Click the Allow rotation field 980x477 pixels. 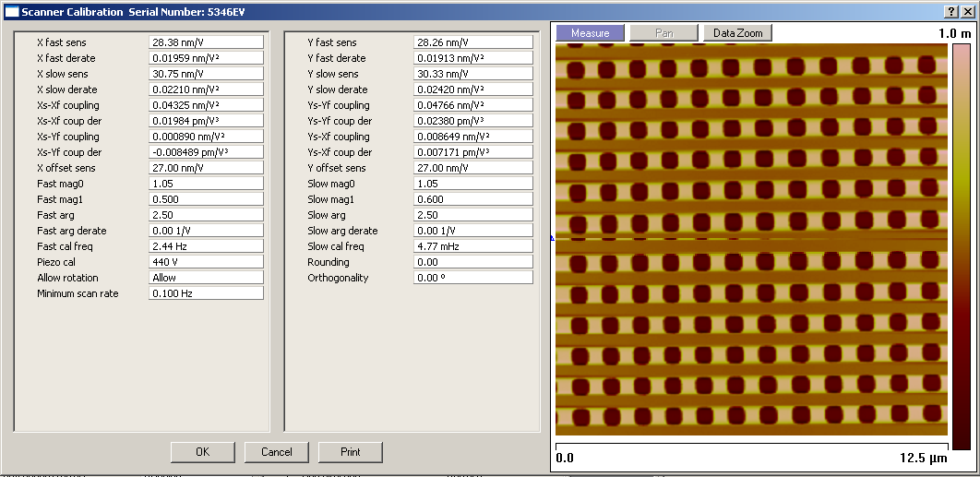click(x=206, y=278)
